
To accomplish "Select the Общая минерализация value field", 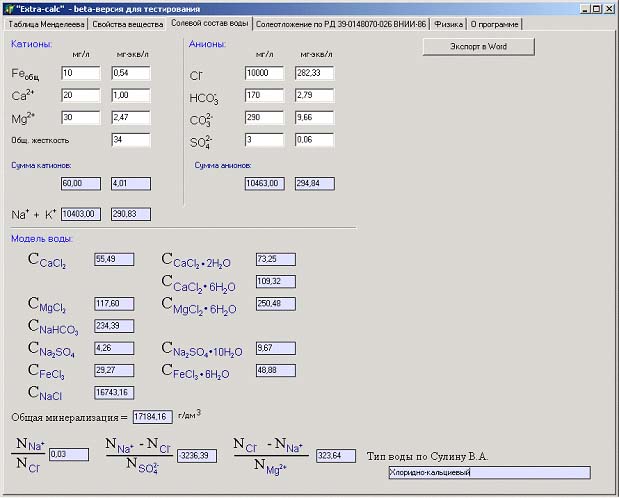I will (x=153, y=416).
